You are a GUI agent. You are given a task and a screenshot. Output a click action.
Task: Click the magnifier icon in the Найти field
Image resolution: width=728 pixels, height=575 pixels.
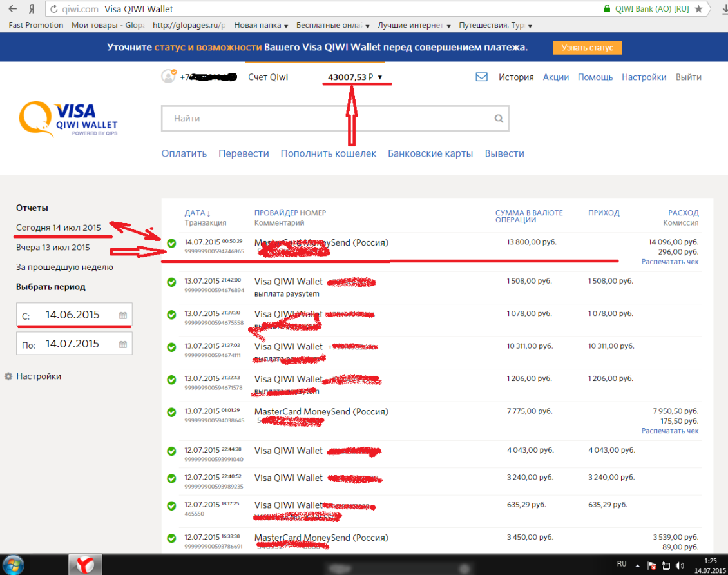[x=499, y=119]
